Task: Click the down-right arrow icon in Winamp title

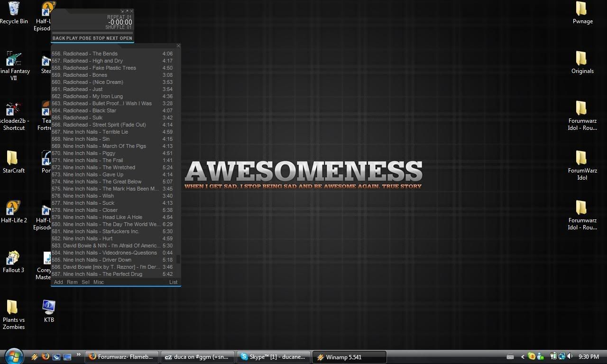Action: (x=122, y=11)
